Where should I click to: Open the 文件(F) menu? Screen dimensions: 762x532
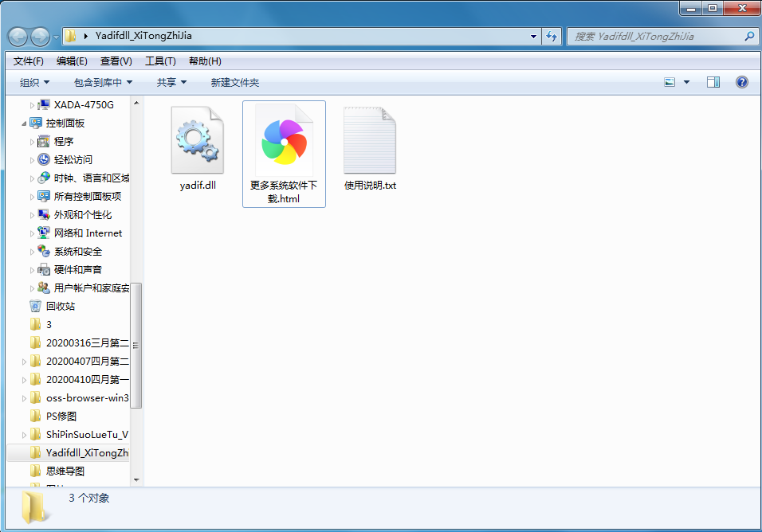[28, 61]
